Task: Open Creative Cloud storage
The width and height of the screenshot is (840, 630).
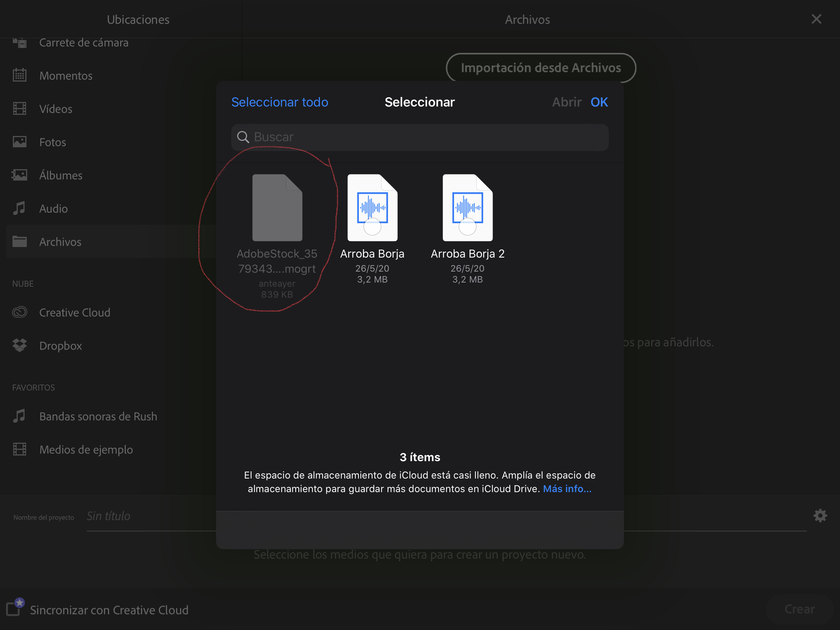Action: click(74, 312)
